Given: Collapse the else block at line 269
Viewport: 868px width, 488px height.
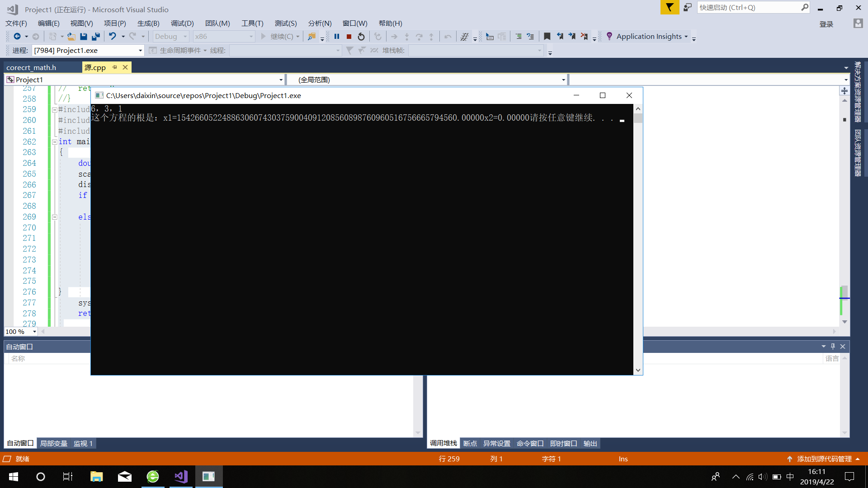Looking at the screenshot, I should point(54,217).
